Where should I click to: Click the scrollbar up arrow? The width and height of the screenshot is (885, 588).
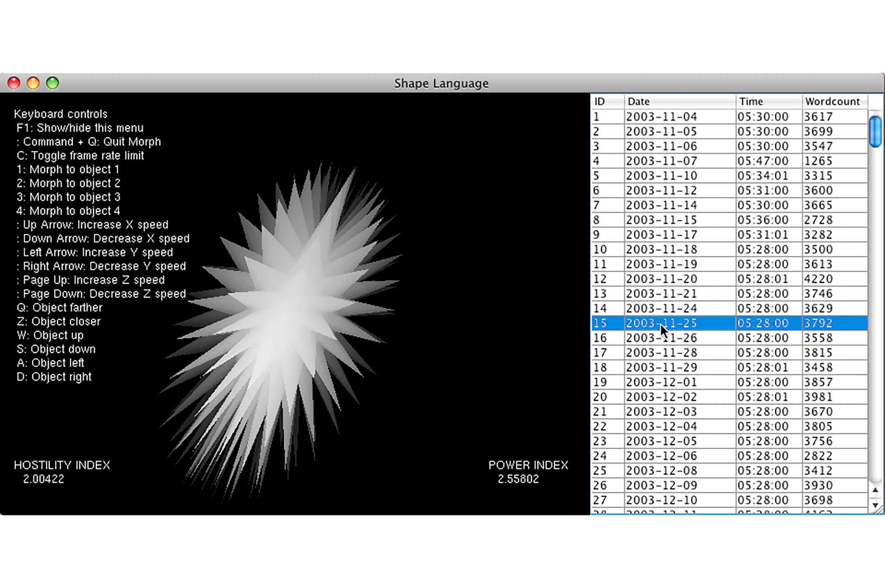(x=875, y=490)
